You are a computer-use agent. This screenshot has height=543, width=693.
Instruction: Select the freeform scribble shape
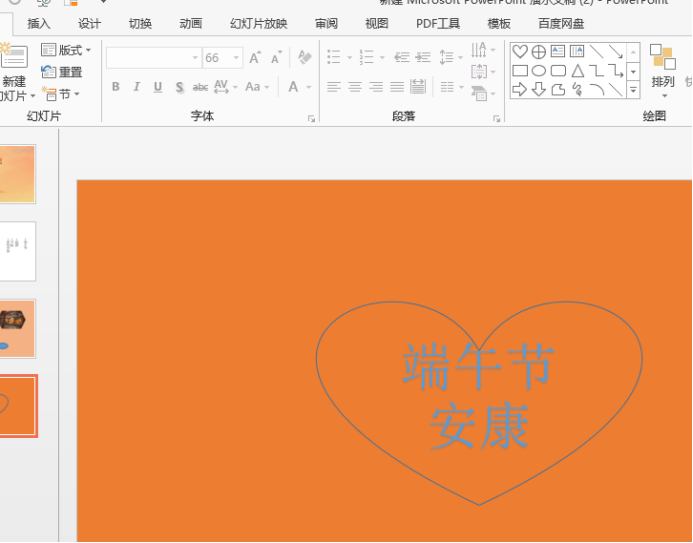tap(577, 90)
